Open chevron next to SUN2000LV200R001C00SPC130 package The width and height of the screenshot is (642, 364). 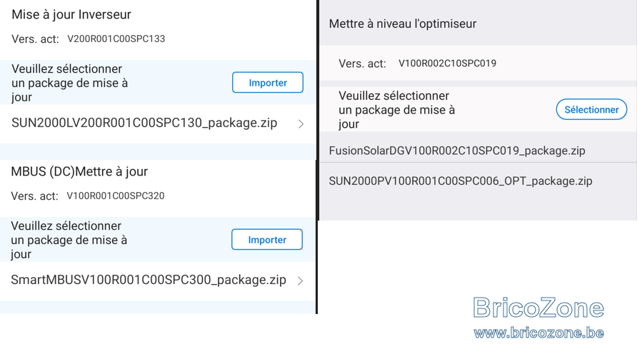(x=301, y=124)
